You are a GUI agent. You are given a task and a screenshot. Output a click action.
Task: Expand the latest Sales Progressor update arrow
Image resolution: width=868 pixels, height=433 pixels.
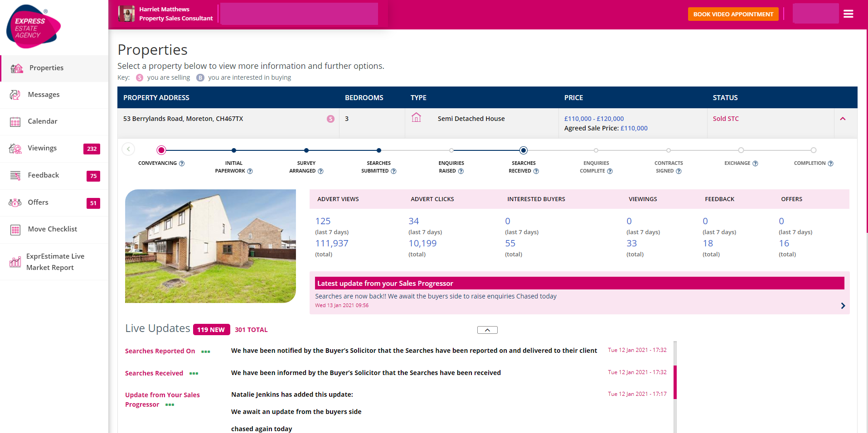(843, 306)
